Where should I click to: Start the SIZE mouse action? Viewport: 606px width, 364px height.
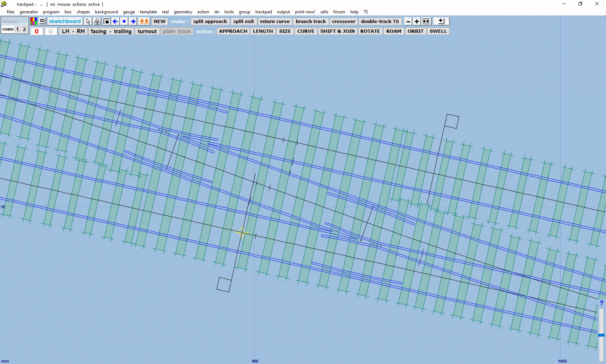285,31
